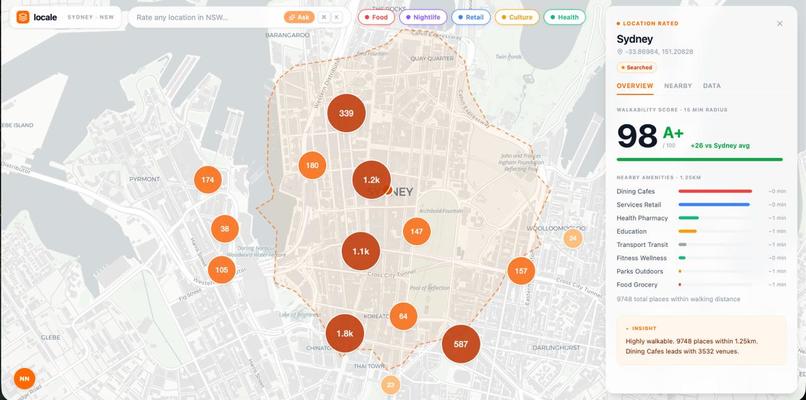The width and height of the screenshot is (806, 400).
Task: Toggle the Nightlife category filter chip
Action: point(423,17)
